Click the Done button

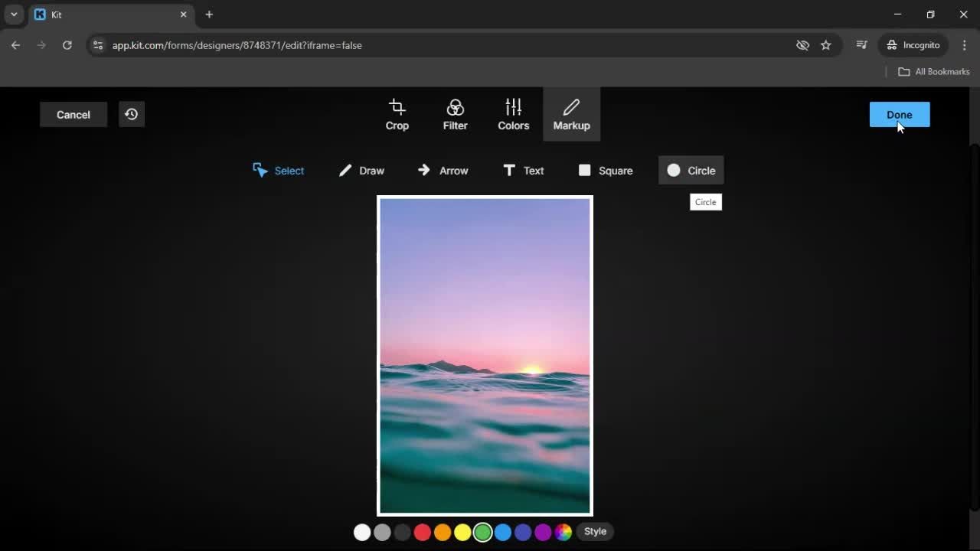pos(899,114)
